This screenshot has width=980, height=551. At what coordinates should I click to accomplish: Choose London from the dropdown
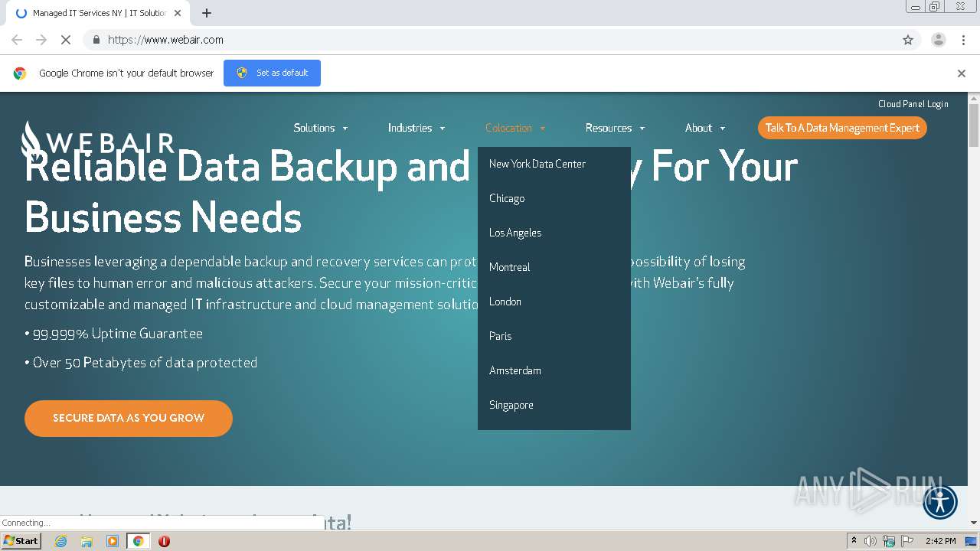click(x=505, y=302)
